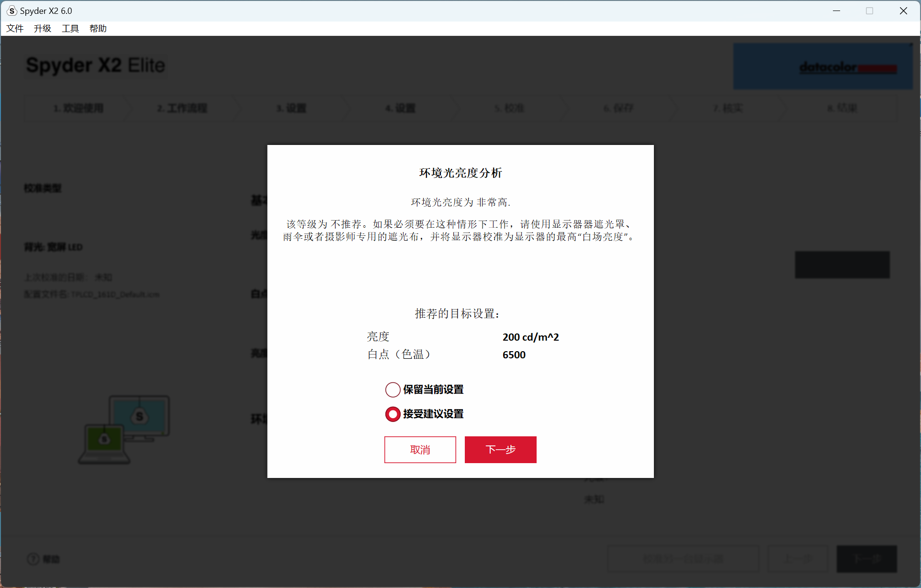The height and width of the screenshot is (588, 921).
Task: Click the 背光: 宽屏 LED text
Action: point(54,247)
